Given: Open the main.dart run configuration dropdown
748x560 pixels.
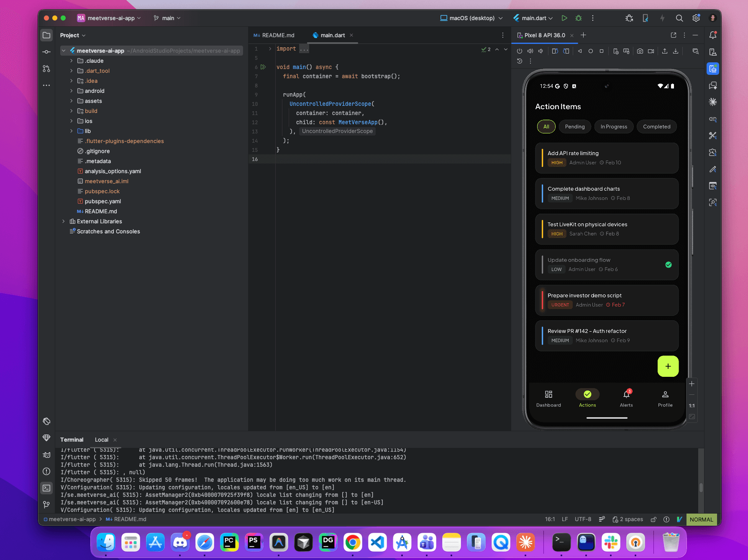Looking at the screenshot, I should coord(533,18).
